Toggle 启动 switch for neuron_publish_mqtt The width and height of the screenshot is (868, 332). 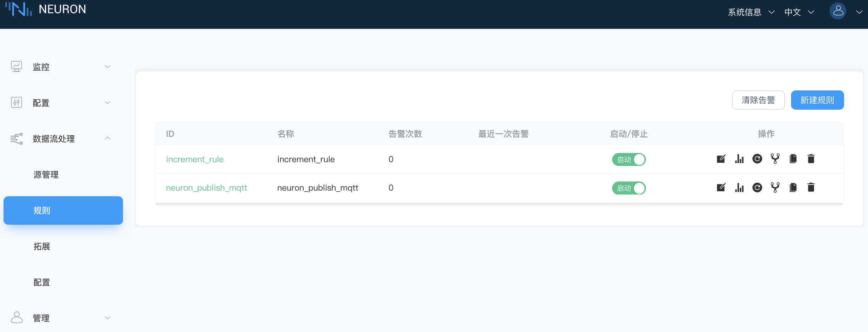(629, 188)
